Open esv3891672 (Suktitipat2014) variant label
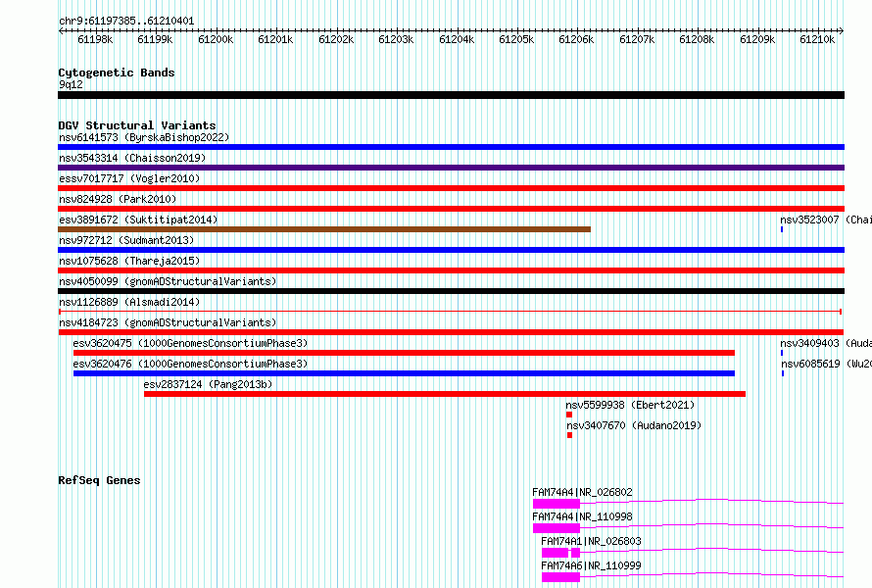 coord(138,220)
